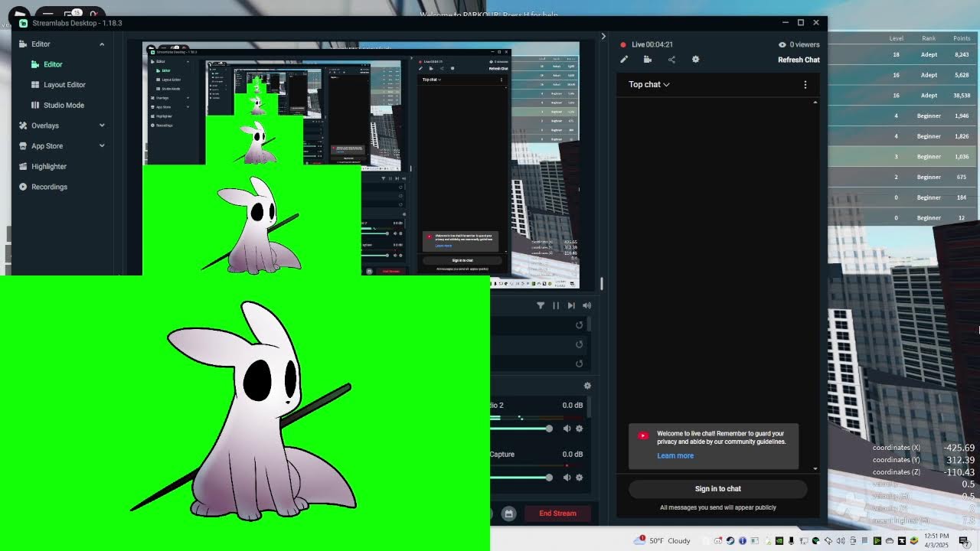Click the first source row's circular arrow icon
The width and height of the screenshot is (980, 551).
click(x=579, y=325)
